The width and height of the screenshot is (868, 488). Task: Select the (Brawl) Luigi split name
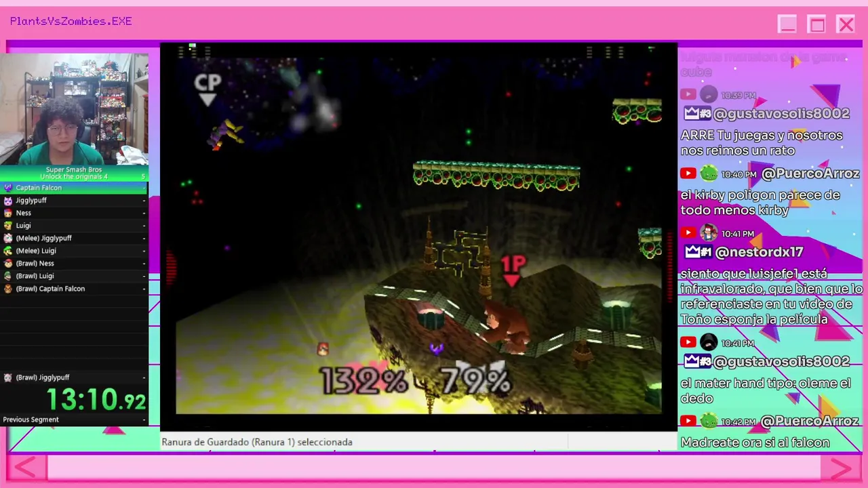click(35, 276)
